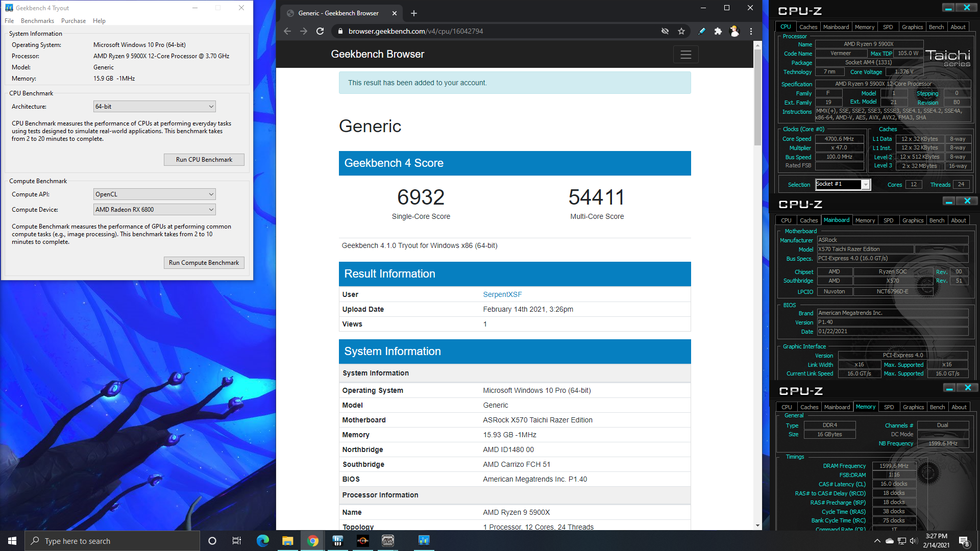Click the Single-Core Score value 6932
The width and height of the screenshot is (980, 551).
click(421, 197)
